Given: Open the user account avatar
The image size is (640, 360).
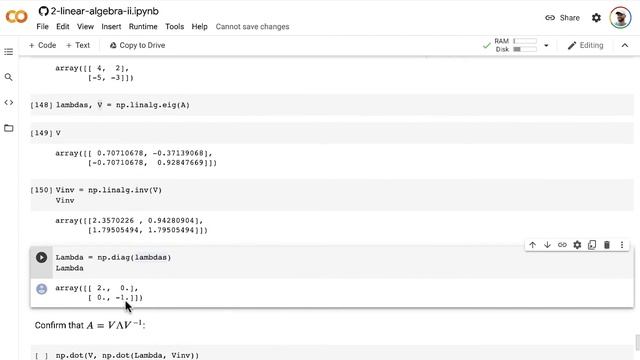Looking at the screenshot, I should click(x=620, y=18).
